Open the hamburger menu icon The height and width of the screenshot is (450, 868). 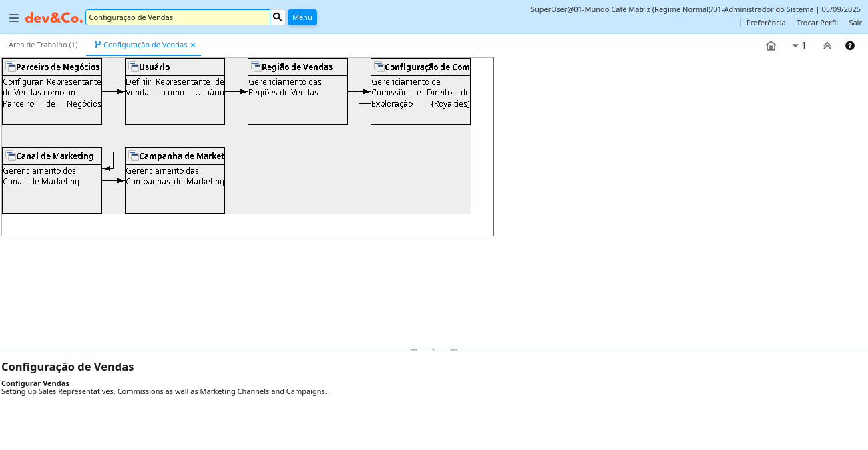[x=14, y=17]
